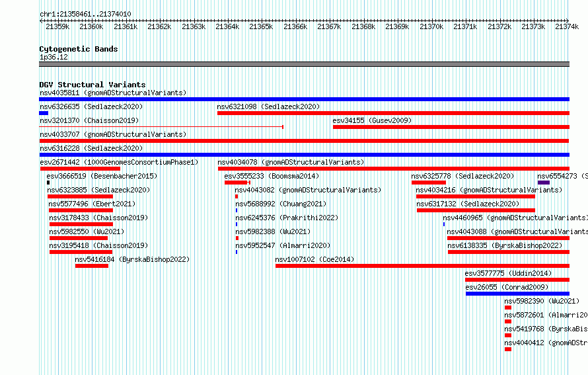Image resolution: width=588 pixels, height=375 pixels.
Task: Open nsv4043088 gnomAD variant label
Action: [517, 231]
